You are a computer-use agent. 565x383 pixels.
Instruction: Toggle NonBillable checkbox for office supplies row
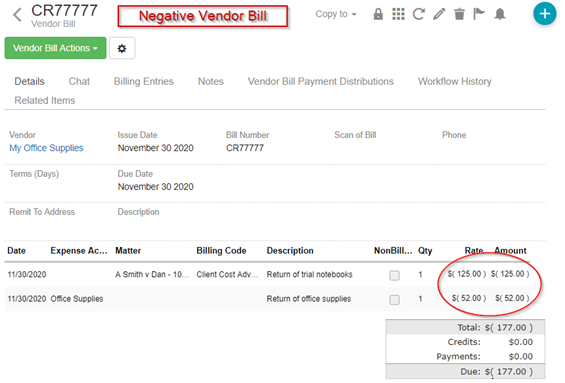click(395, 299)
